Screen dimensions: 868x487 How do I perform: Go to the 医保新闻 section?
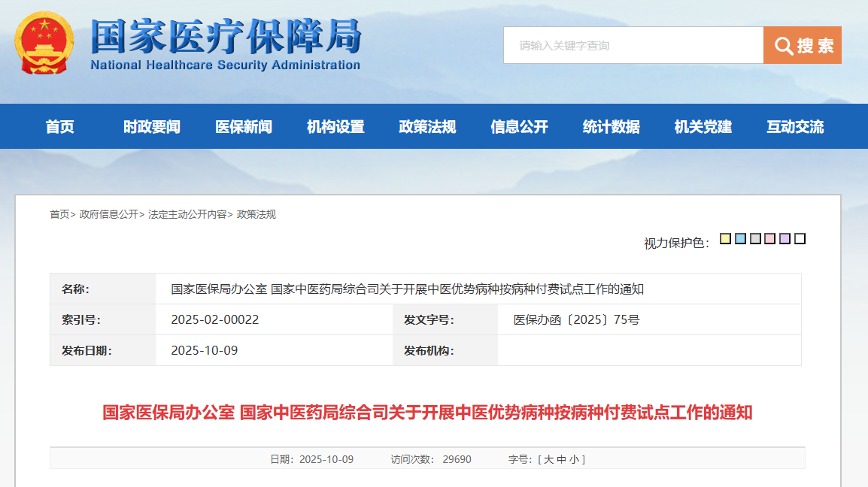point(244,127)
